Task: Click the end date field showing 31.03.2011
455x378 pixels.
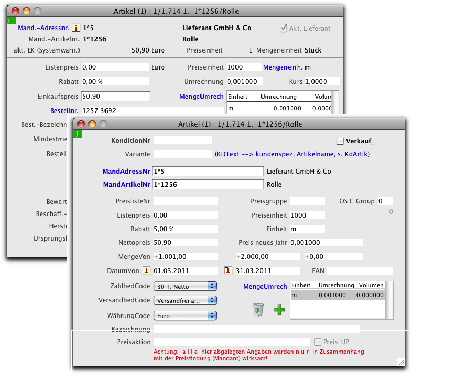Action: pyautogui.click(x=268, y=270)
